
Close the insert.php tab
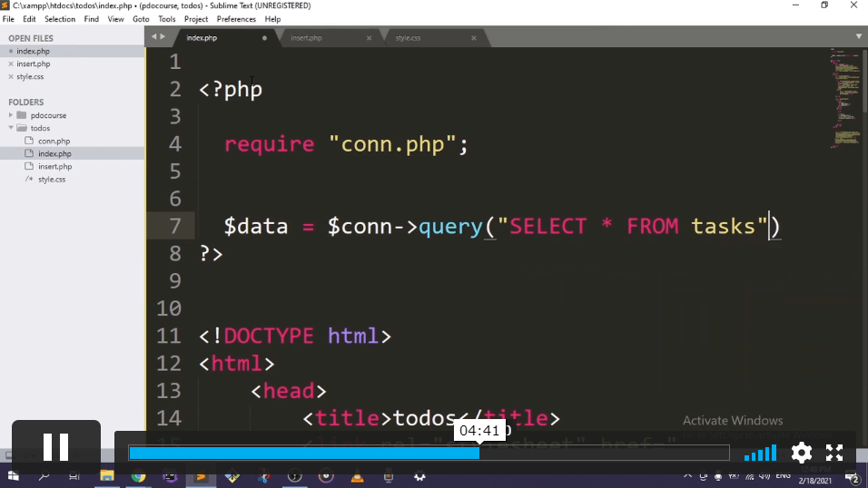click(369, 38)
